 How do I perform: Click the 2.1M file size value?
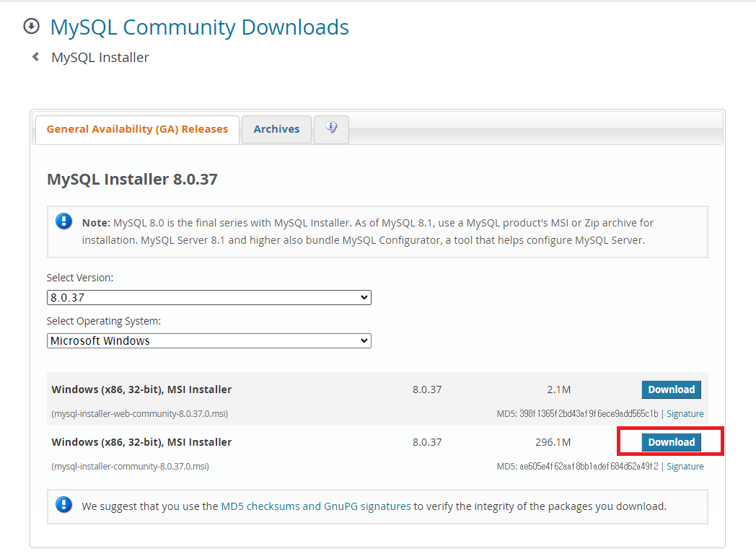(x=559, y=389)
